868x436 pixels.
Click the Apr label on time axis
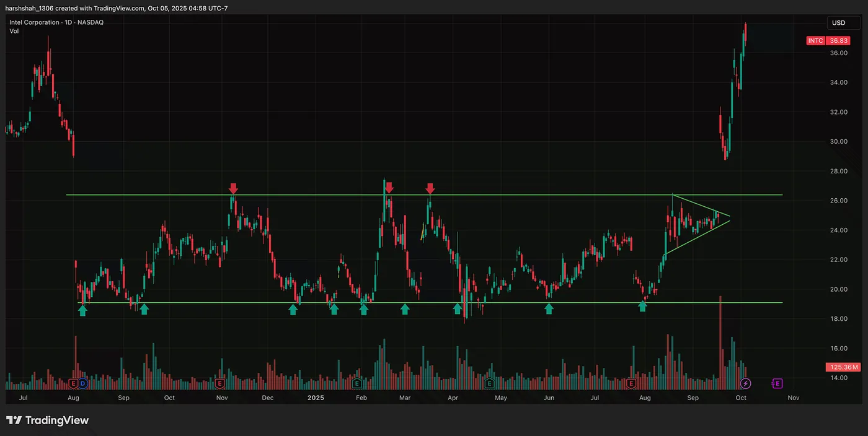pyautogui.click(x=453, y=398)
